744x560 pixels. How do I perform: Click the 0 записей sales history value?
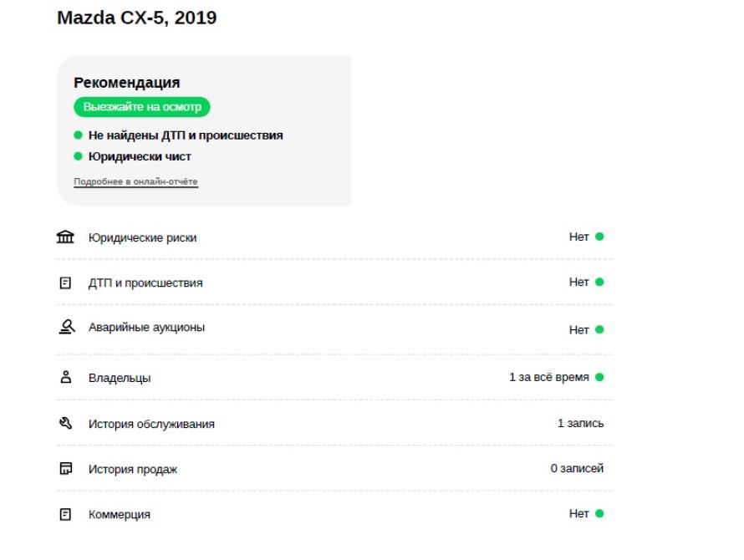pos(577,468)
